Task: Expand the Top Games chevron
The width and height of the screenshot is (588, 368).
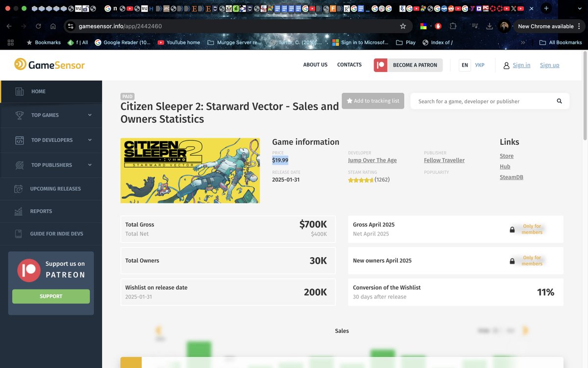Action: click(90, 115)
